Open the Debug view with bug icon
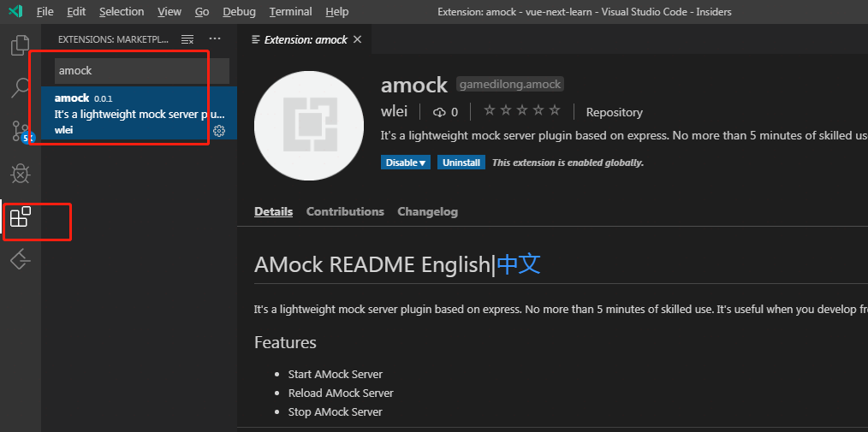Viewport: 868px width, 432px height. click(x=21, y=174)
